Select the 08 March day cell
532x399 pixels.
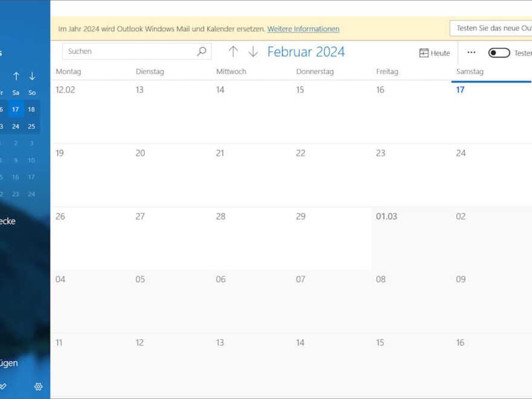(x=411, y=301)
